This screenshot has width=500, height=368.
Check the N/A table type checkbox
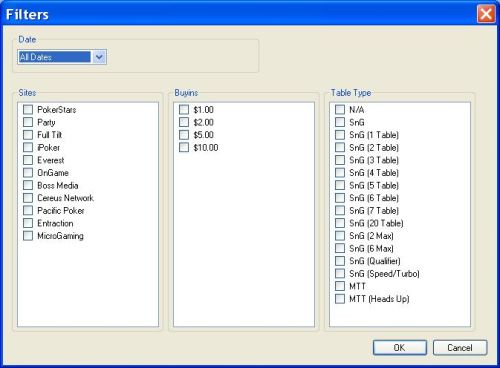point(340,109)
